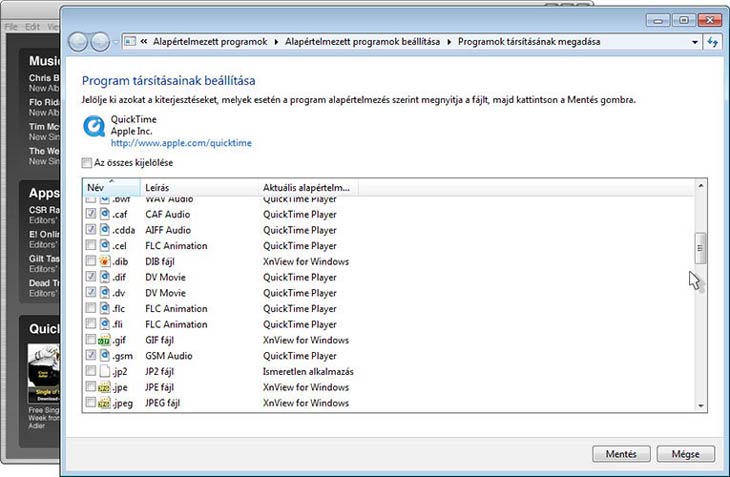This screenshot has height=477, width=730.
Task: Toggle the 'Az összes kijelölése' checkbox
Action: pos(87,162)
